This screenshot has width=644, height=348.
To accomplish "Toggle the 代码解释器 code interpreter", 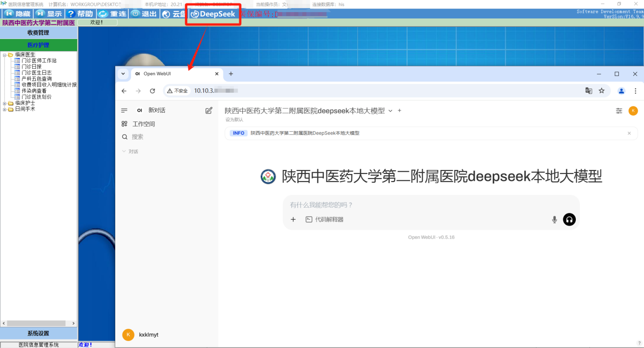I will coord(325,219).
